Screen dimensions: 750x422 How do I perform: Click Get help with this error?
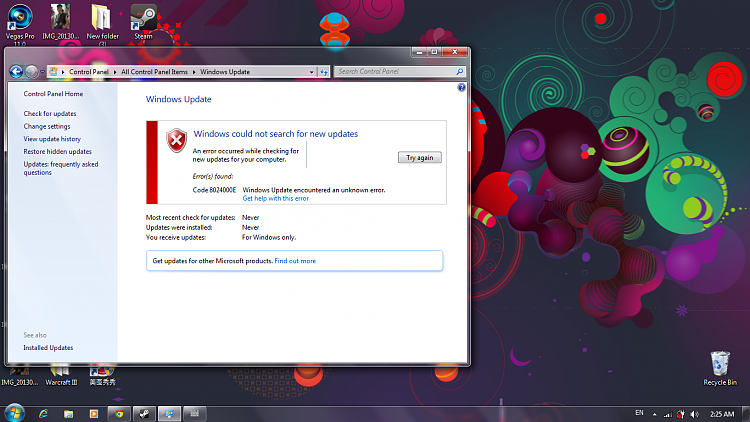click(x=276, y=198)
